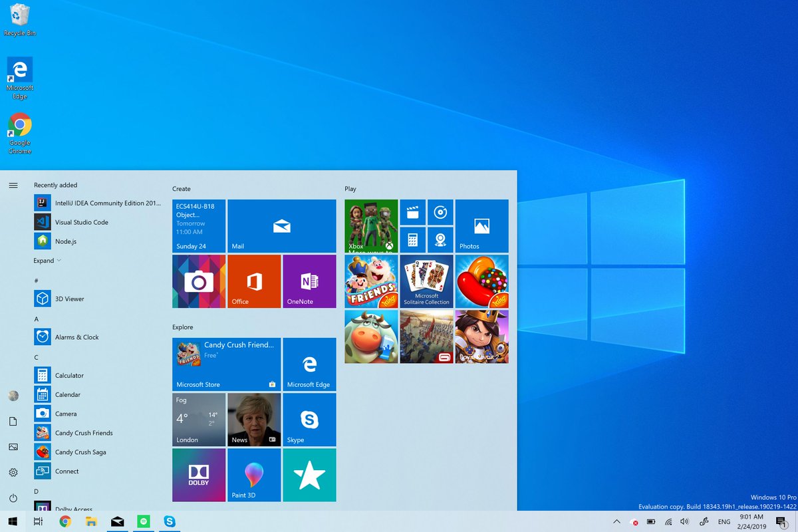This screenshot has width=798, height=532.
Task: Open Camera in the app list
Action: tap(98, 414)
